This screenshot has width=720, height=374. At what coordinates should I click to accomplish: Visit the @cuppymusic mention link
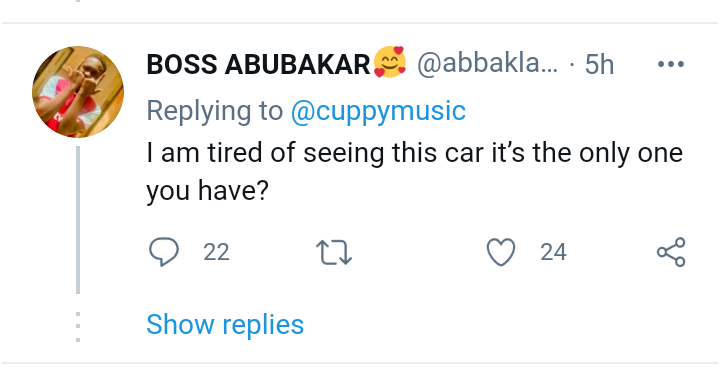pos(378,111)
